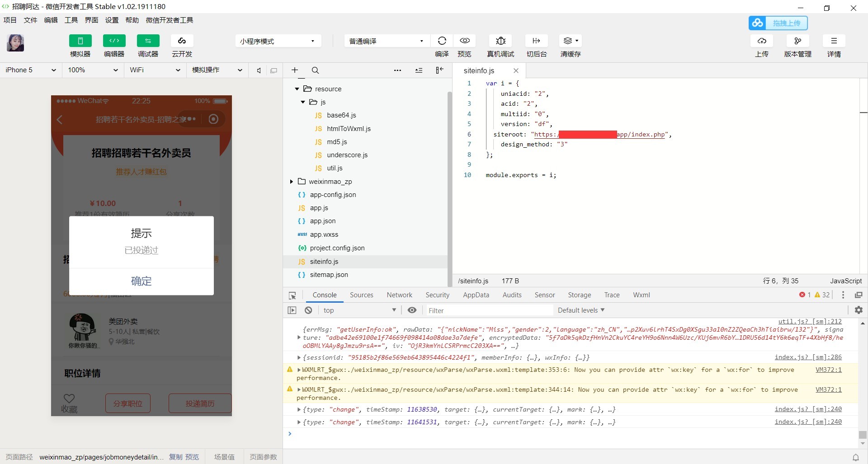Open the 100% zoom dropdown
This screenshot has width=868, height=464.
click(93, 70)
